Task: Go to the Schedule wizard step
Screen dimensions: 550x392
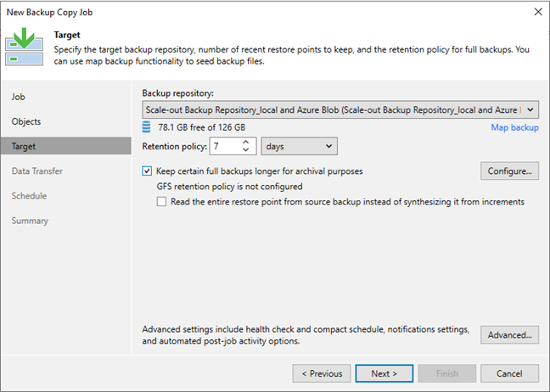Action: (x=29, y=196)
